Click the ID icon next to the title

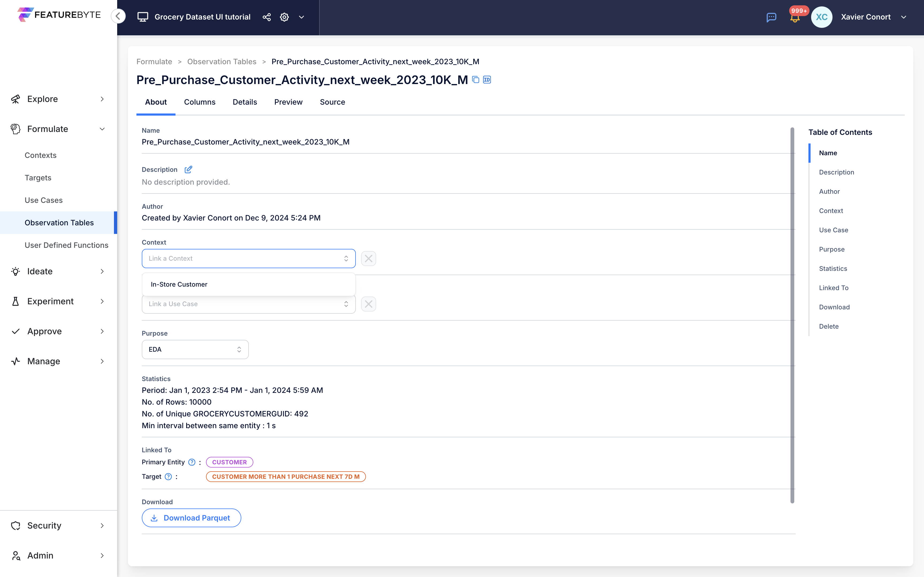[487, 79]
